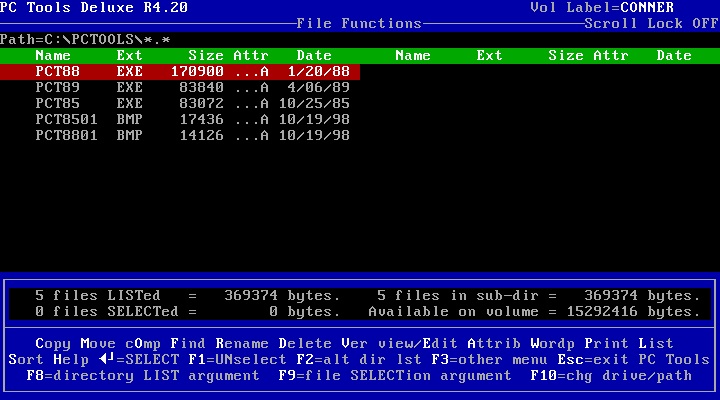Select the Copy command
Viewport: 720px width, 400px height.
(53, 344)
